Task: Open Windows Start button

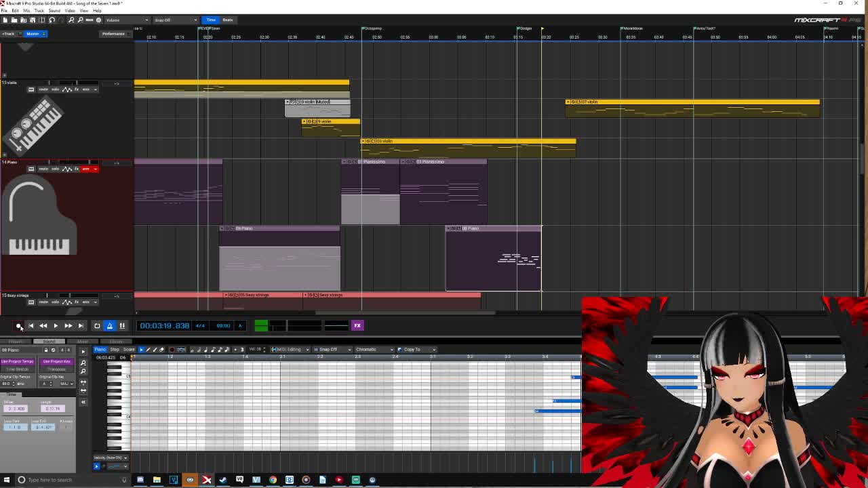Action: [7, 480]
